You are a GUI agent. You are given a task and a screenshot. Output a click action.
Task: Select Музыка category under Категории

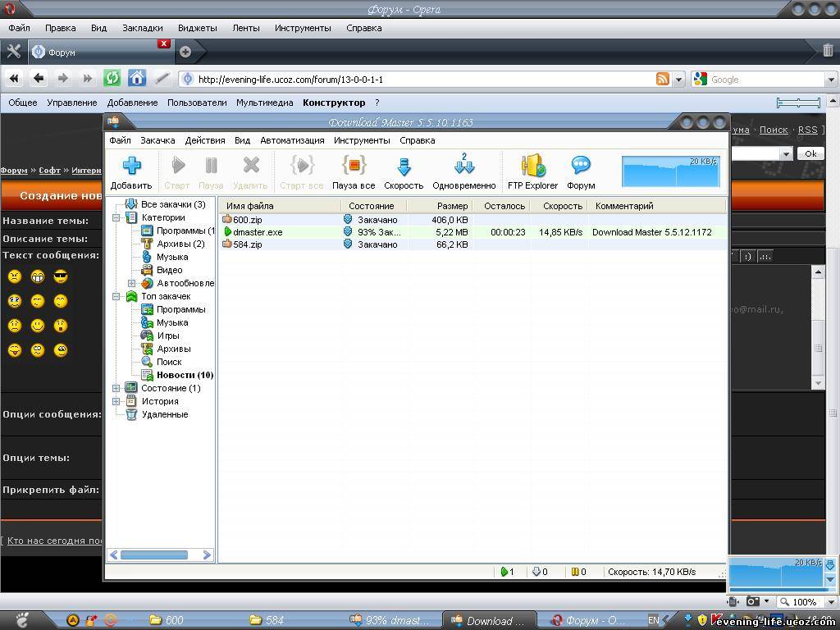172,257
